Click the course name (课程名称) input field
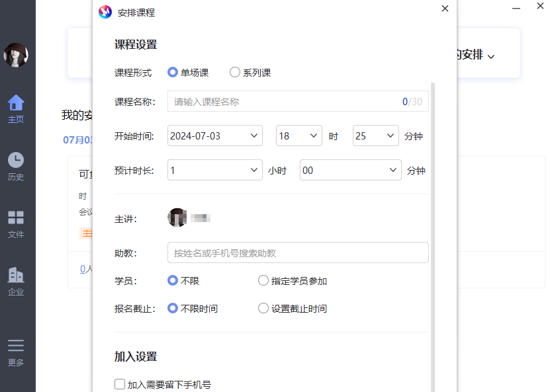This screenshot has height=392, width=550. (285, 102)
